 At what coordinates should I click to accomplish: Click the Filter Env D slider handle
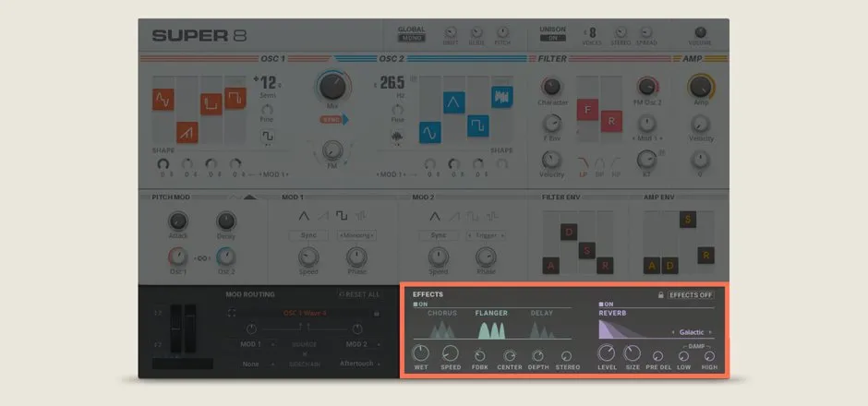coord(569,232)
